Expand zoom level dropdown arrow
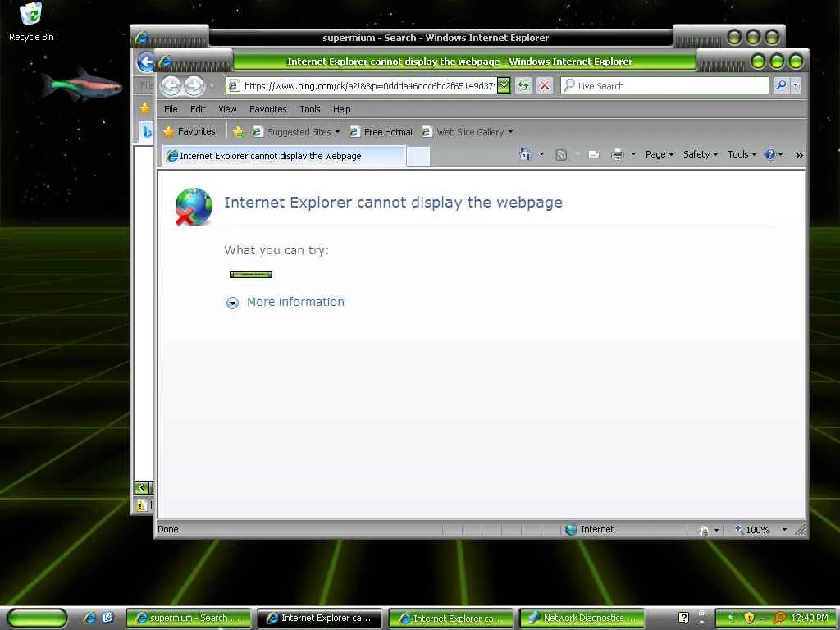The height and width of the screenshot is (630, 840). coord(784,529)
